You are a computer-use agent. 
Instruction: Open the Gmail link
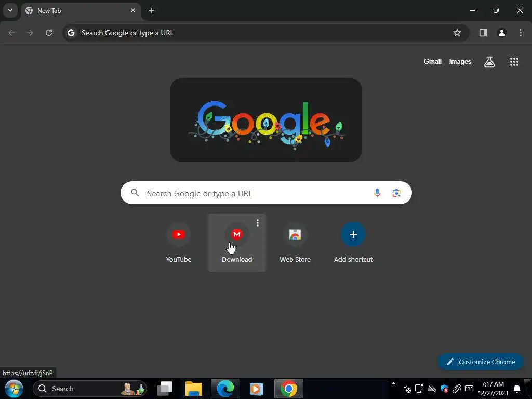433,61
